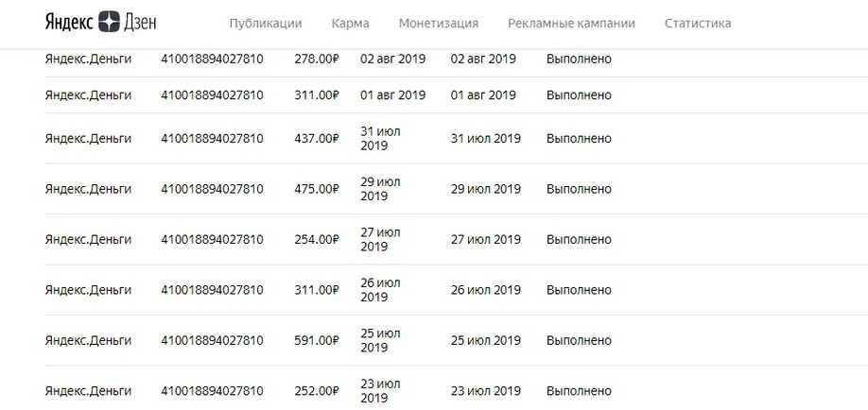Select Рекламные кампании in the navigation
This screenshot has width=868, height=410.
pyautogui.click(x=571, y=24)
